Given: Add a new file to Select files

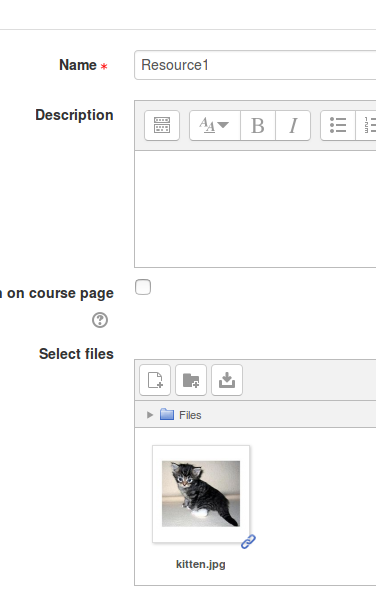Looking at the screenshot, I should (155, 380).
